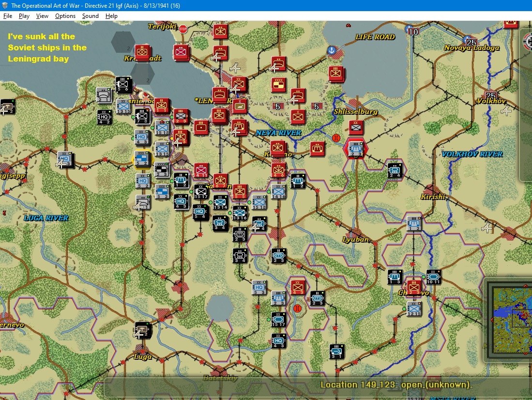Click the red pause marker near Shlisselburg
The height and width of the screenshot is (400, 532).
[x=336, y=138]
